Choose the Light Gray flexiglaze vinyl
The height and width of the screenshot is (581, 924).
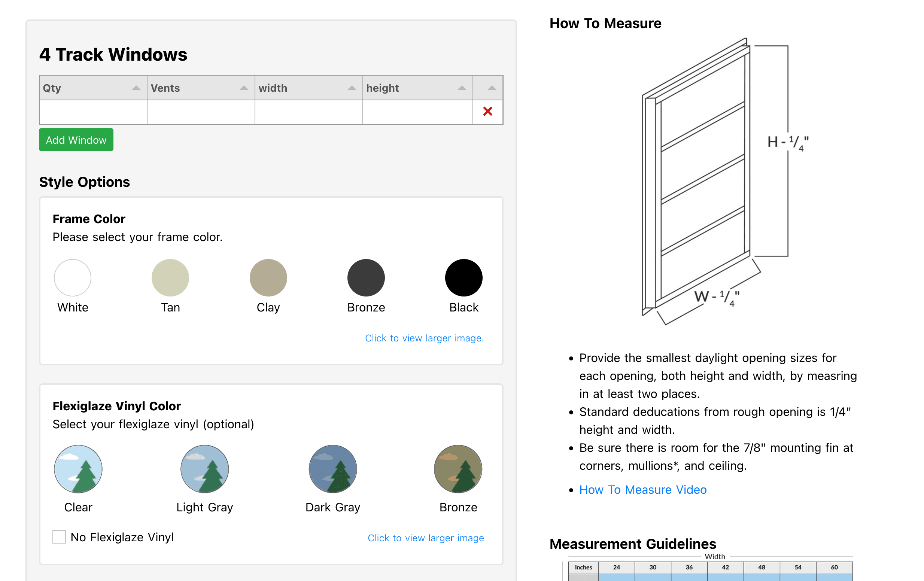pos(204,469)
